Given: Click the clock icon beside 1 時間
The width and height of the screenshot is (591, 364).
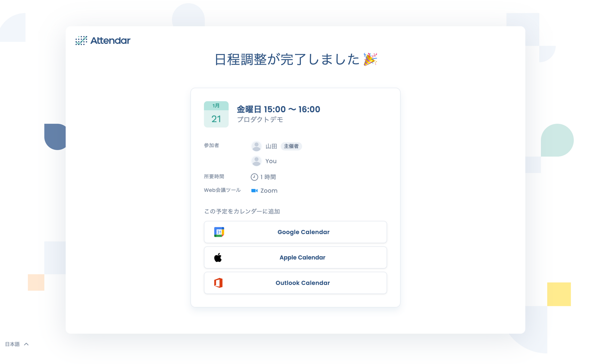Looking at the screenshot, I should click(254, 177).
